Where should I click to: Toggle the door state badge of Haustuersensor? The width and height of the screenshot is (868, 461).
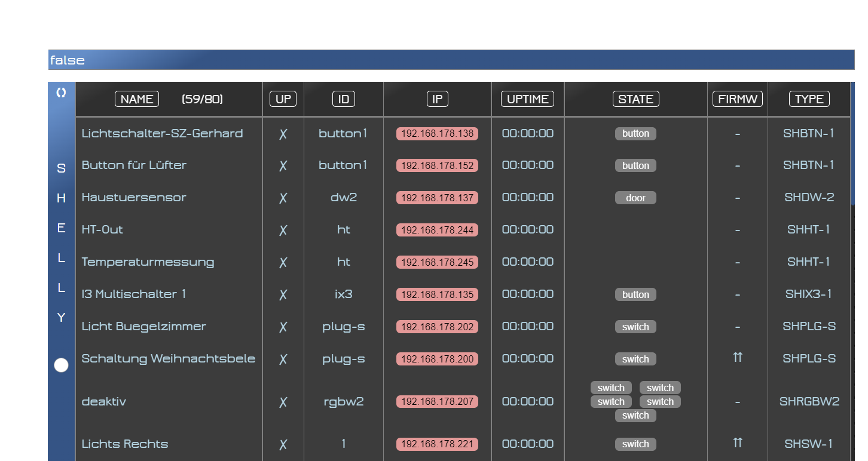[635, 198]
